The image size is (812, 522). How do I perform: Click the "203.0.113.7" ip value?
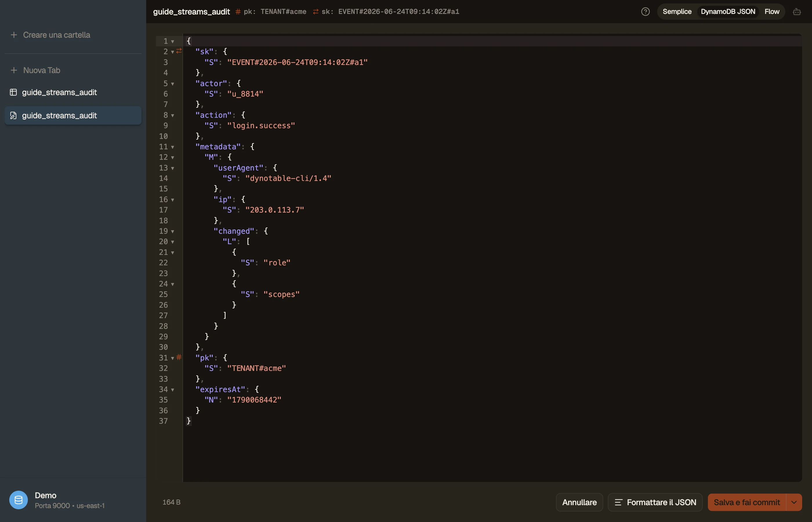(x=275, y=210)
